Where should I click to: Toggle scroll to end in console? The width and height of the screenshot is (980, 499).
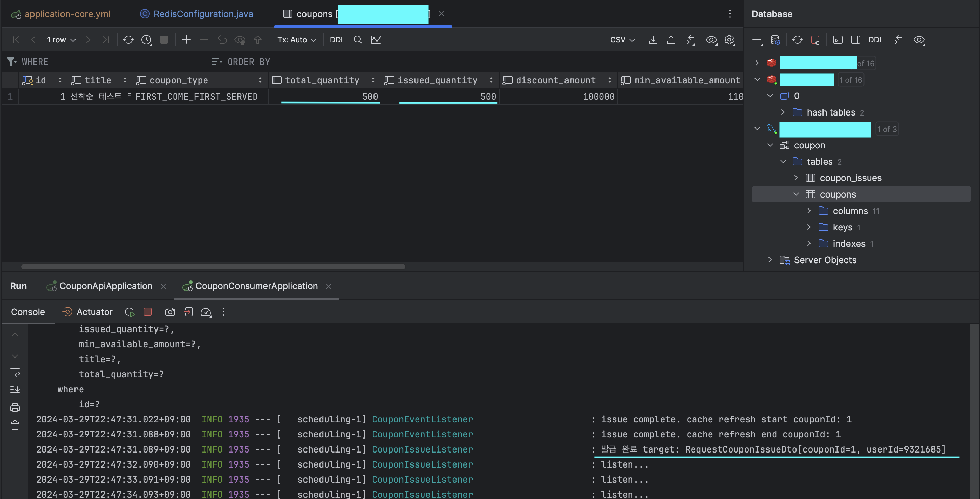[x=15, y=389]
